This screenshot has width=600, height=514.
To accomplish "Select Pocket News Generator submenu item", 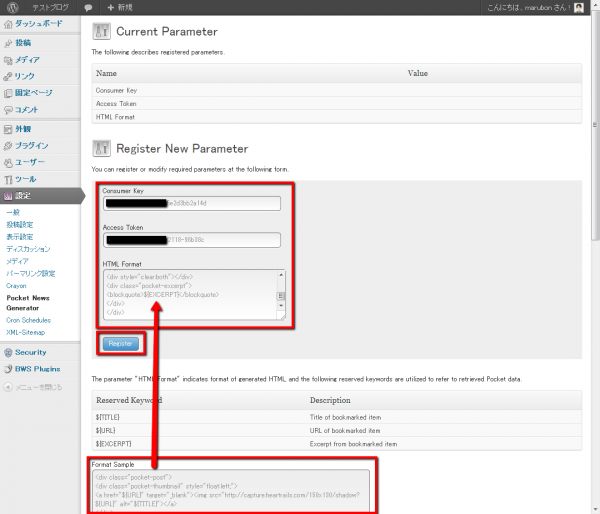I will tap(28, 303).
